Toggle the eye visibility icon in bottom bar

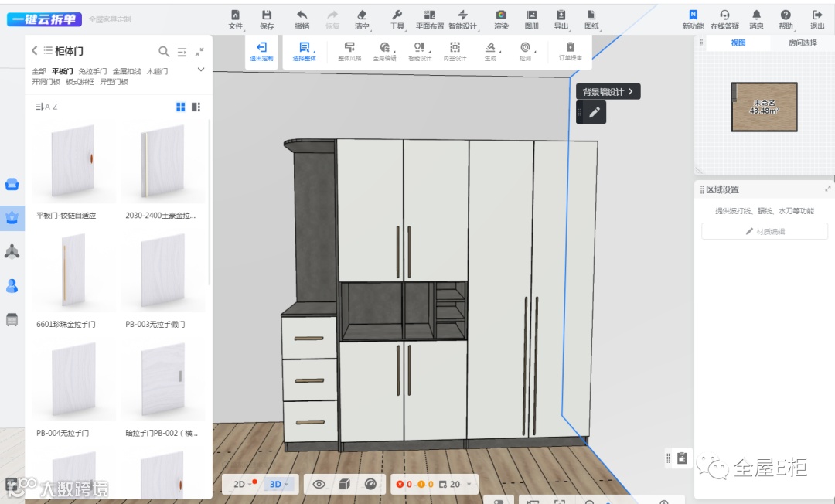pos(319,484)
